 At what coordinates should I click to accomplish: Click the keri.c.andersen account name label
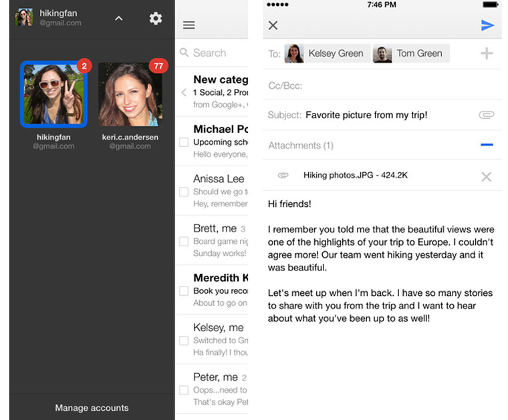130,137
